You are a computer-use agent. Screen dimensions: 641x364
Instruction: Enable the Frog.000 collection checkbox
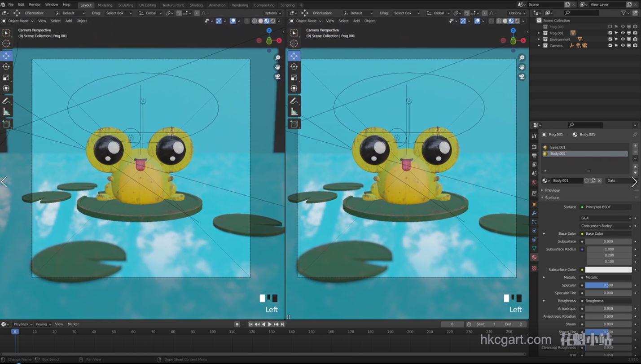point(610,27)
